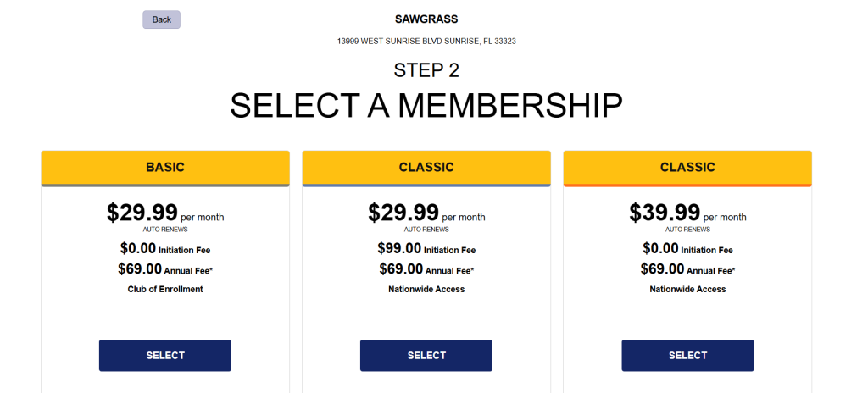Click the $39.99 per month price

[665, 213]
